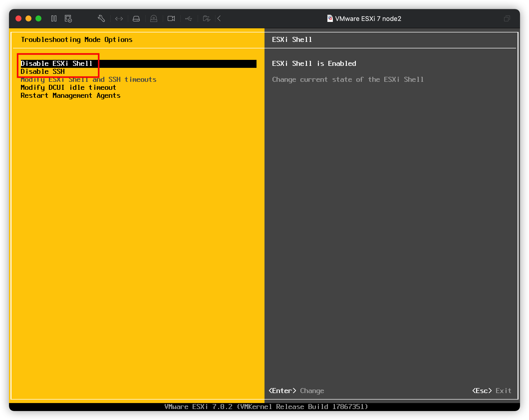Viewport: 529px width, 420px height.
Task: Click the back chevron in the toolbar
Action: [x=219, y=18]
